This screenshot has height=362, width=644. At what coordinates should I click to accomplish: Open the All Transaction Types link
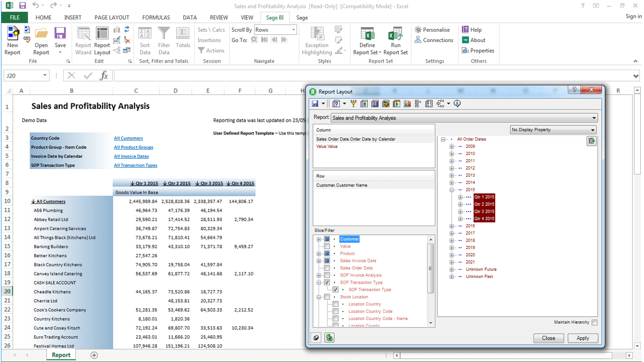click(x=136, y=165)
